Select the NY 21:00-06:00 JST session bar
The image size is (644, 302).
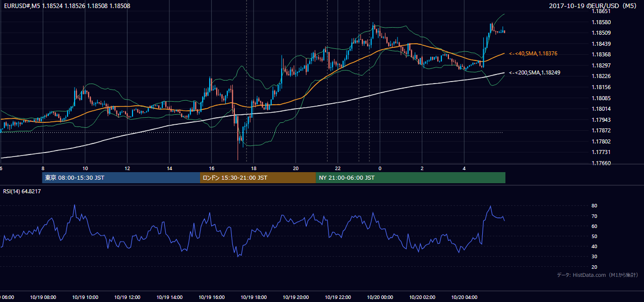coord(411,178)
